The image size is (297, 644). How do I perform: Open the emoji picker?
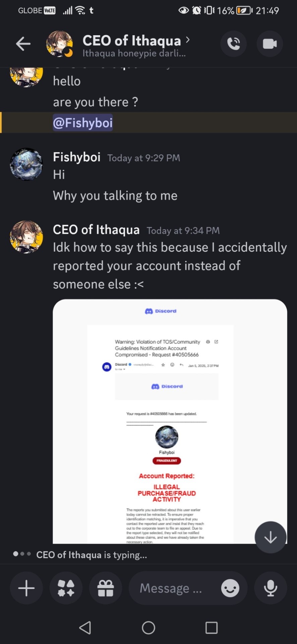point(230,588)
